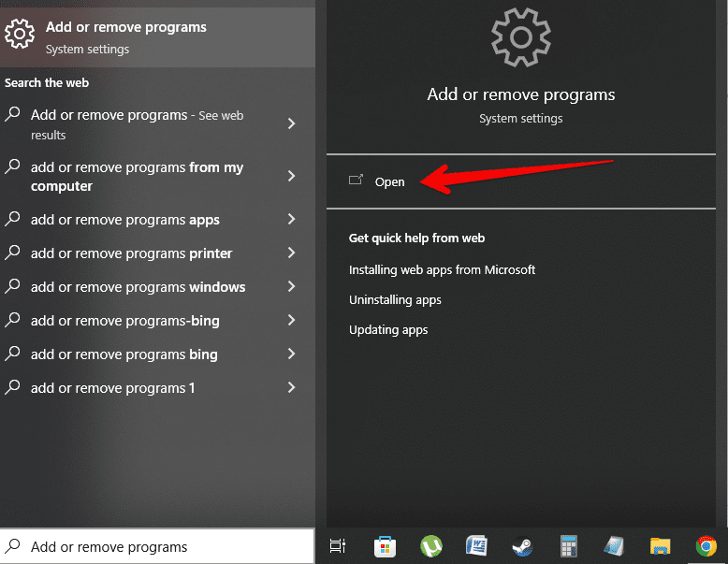The height and width of the screenshot is (564, 728).
Task: Choose 'add or remove programs from my computer'
Action: coord(157,177)
